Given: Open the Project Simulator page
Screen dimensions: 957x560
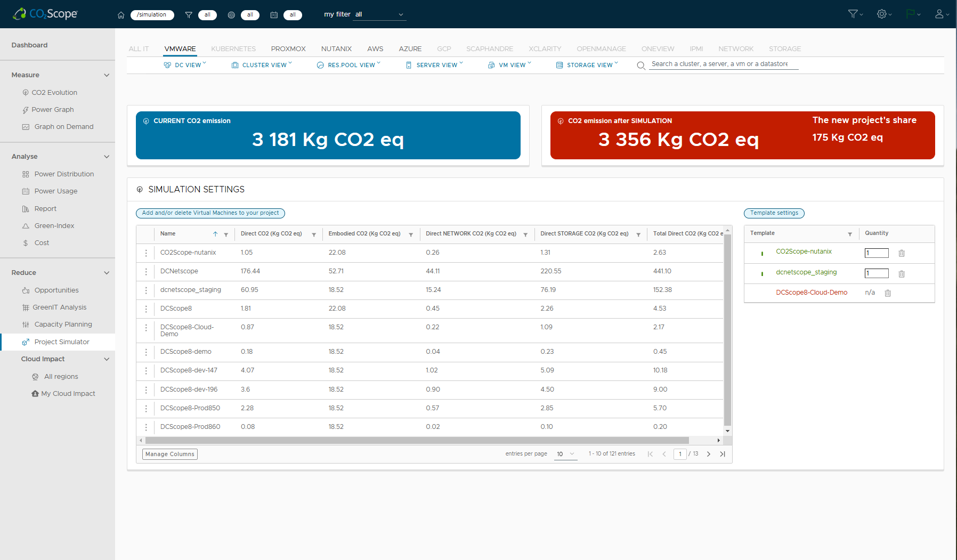Looking at the screenshot, I should click(x=58, y=342).
